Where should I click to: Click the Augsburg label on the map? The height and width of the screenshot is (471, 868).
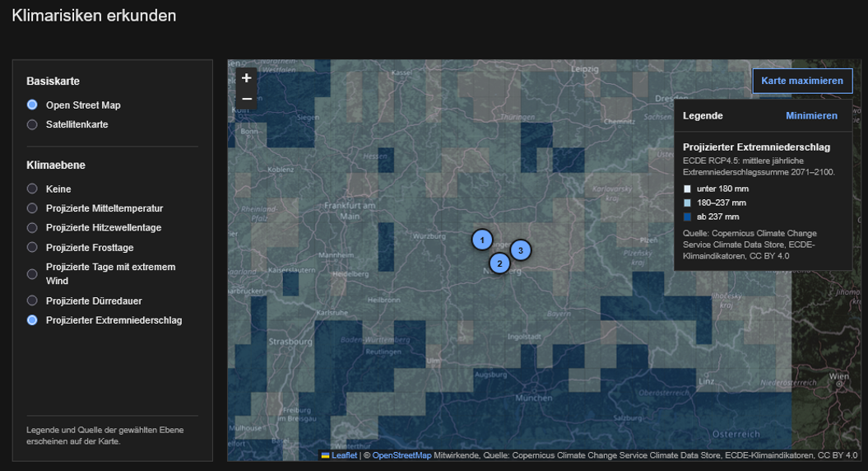490,375
